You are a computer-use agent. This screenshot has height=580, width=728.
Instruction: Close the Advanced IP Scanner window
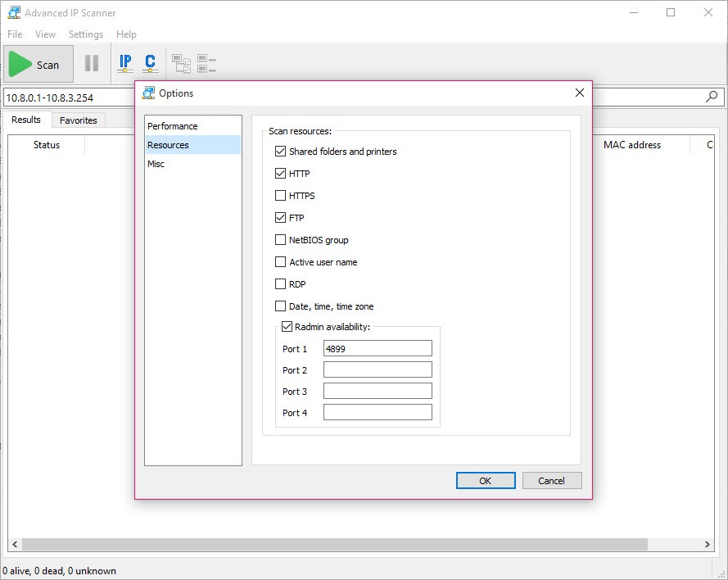pyautogui.click(x=708, y=12)
